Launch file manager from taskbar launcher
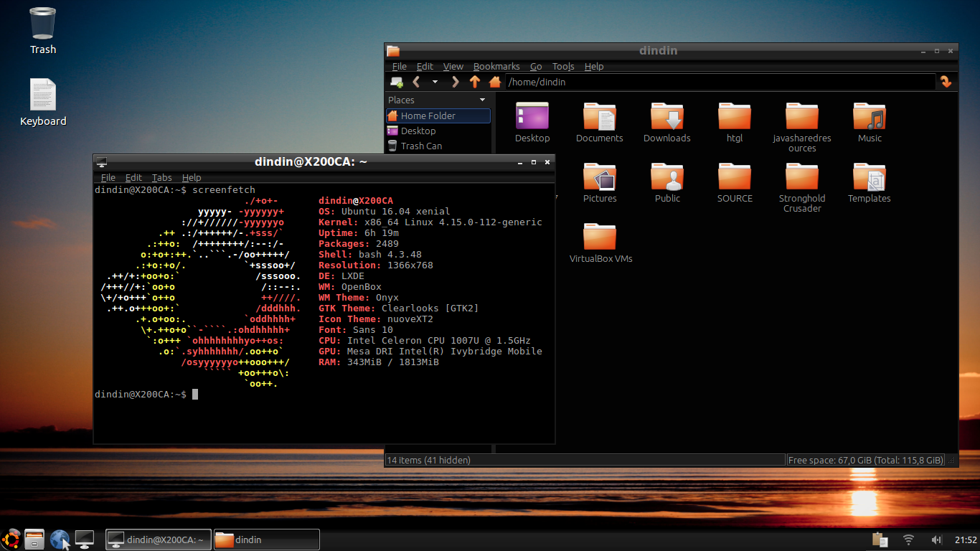 coord(34,540)
